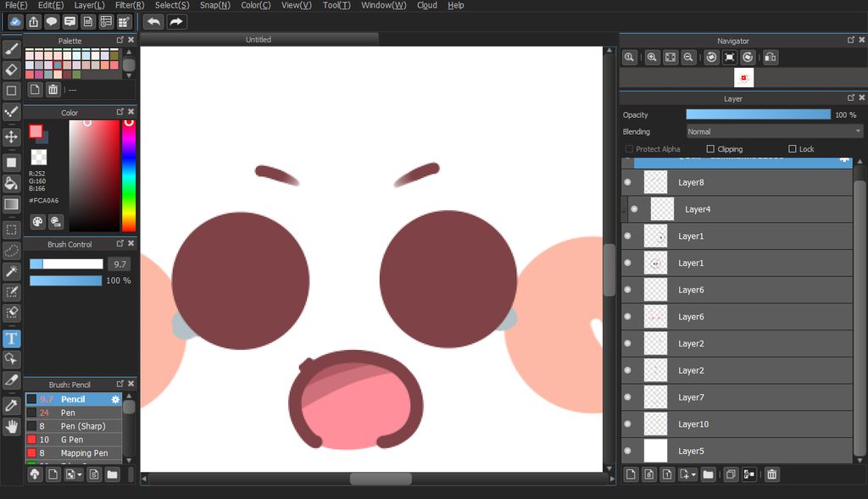Image resolution: width=868 pixels, height=499 pixels.
Task: Select the Move tool
Action: click(x=12, y=136)
